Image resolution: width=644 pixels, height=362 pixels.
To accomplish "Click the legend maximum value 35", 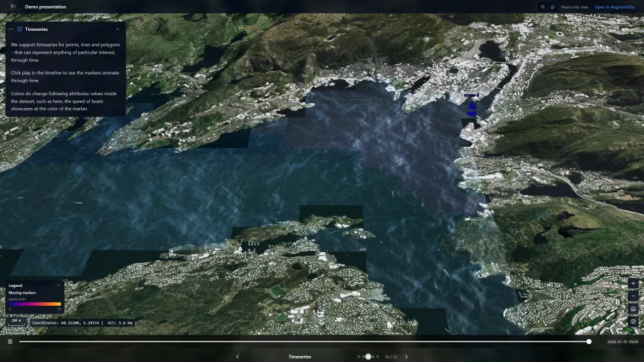I will click(59, 309).
